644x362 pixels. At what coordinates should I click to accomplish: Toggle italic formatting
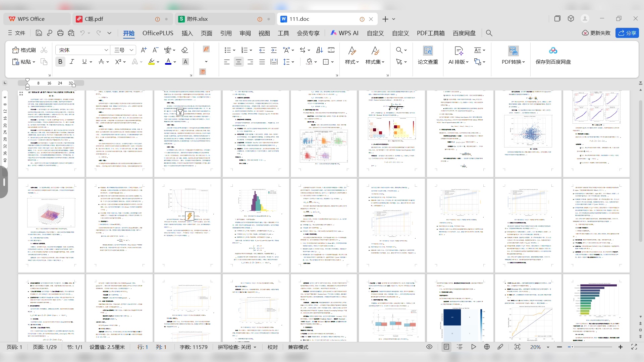[x=72, y=62]
